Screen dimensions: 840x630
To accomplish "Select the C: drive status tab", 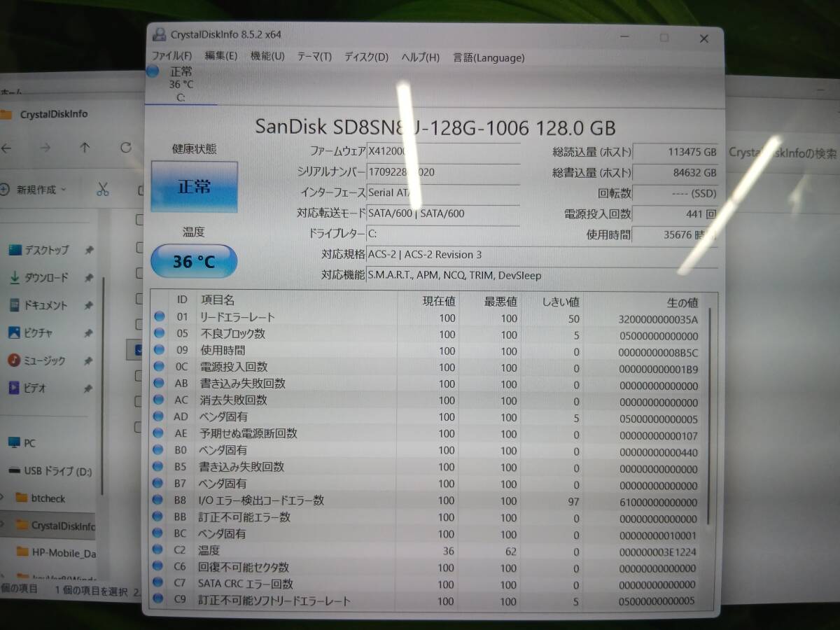I will coord(181,84).
